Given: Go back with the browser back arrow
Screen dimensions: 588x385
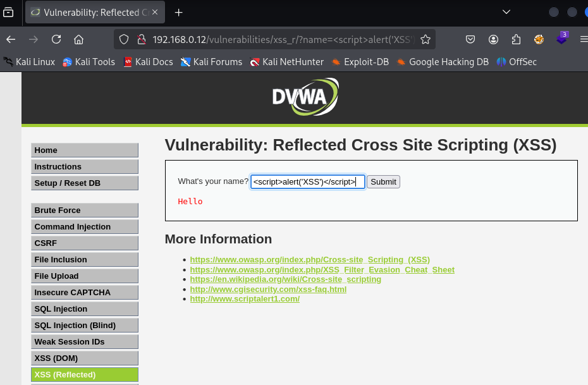Looking at the screenshot, I should (x=11, y=39).
